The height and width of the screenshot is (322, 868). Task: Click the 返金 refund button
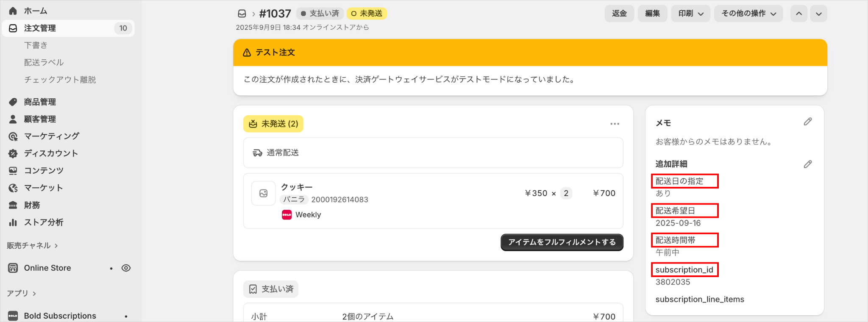pos(619,14)
